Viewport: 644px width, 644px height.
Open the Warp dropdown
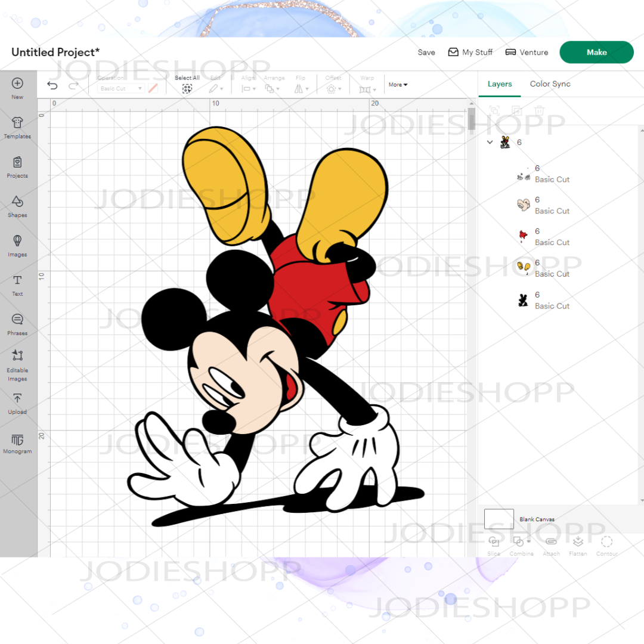(x=367, y=89)
